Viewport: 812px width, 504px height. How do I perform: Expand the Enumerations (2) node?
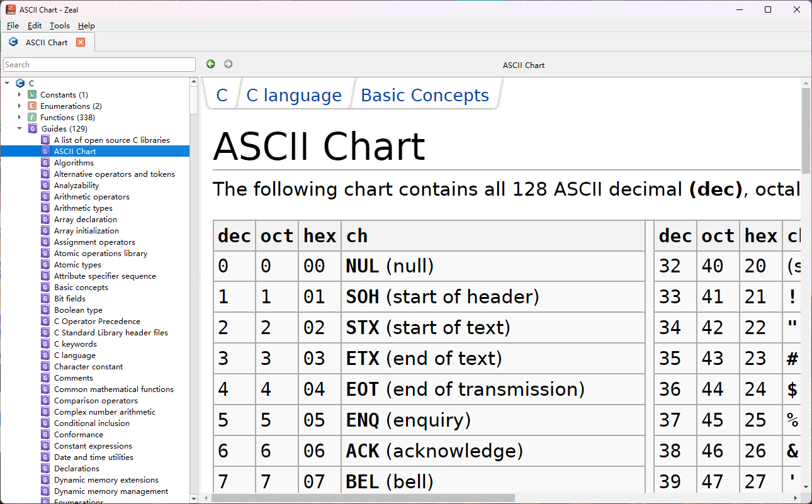(x=20, y=106)
